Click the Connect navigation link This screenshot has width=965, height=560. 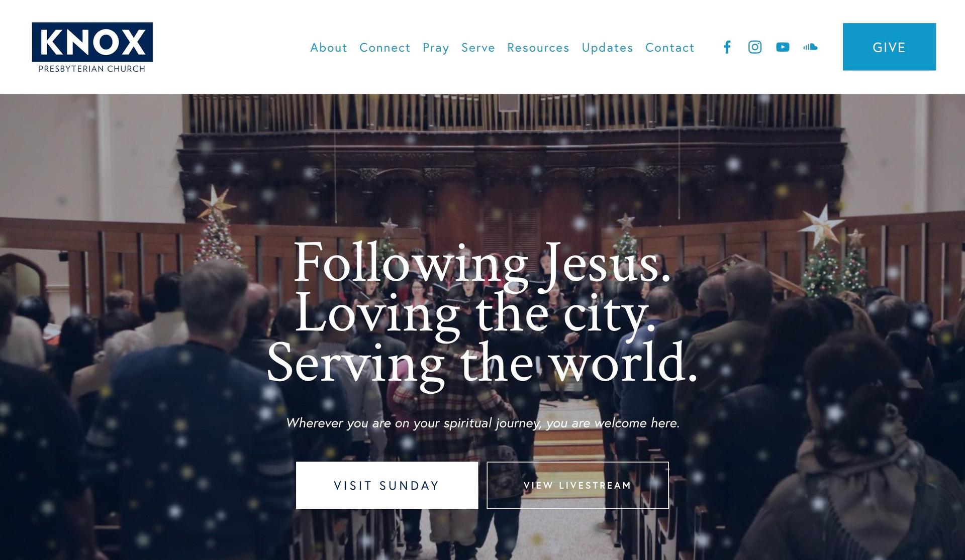click(385, 47)
